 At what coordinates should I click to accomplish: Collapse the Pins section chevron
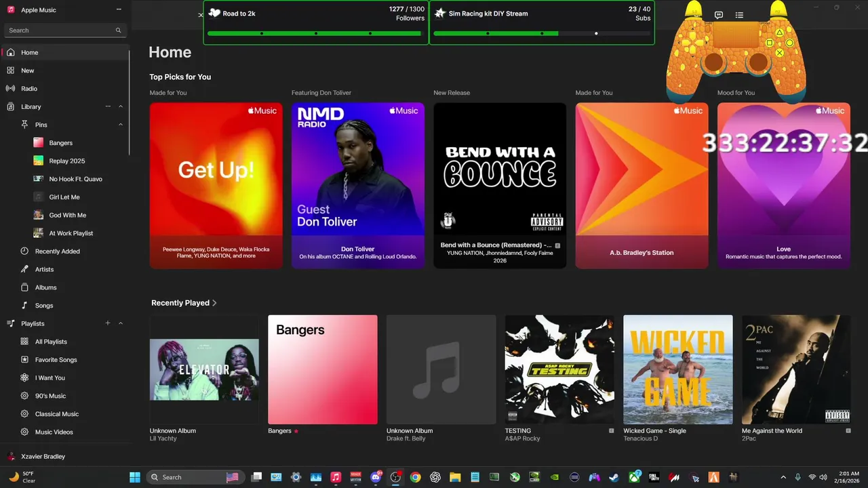(x=121, y=125)
